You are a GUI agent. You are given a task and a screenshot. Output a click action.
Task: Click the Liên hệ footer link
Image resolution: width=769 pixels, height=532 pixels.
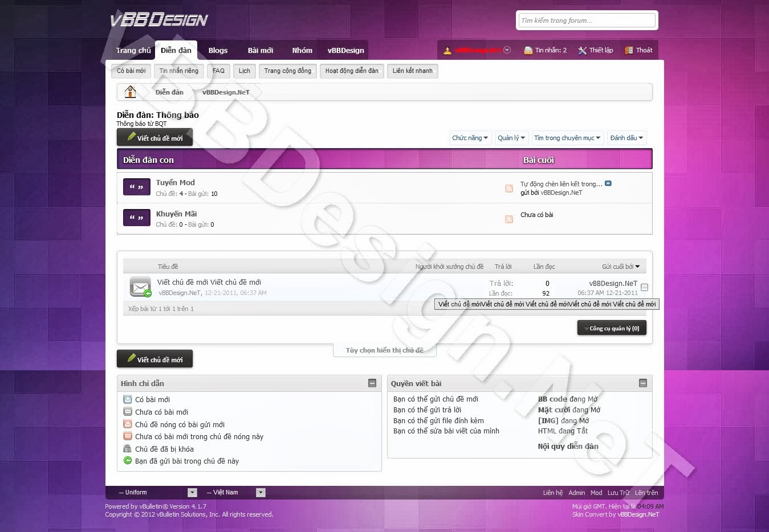click(552, 493)
